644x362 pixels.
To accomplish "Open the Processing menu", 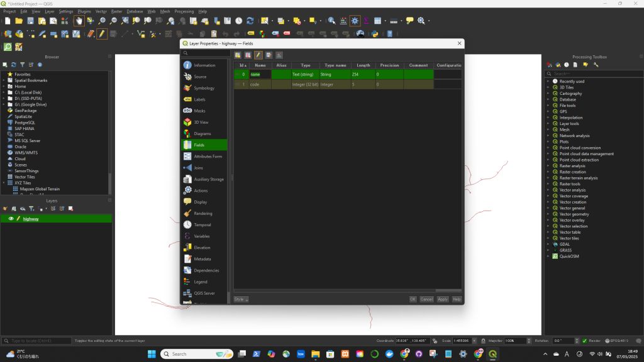I will click(x=184, y=11).
